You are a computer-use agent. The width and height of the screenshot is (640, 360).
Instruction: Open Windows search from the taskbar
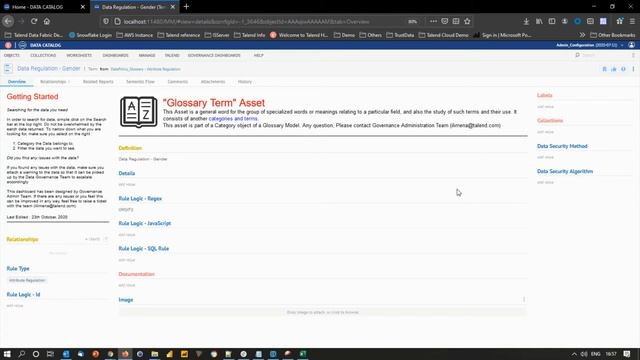pyautogui.click(x=22, y=354)
